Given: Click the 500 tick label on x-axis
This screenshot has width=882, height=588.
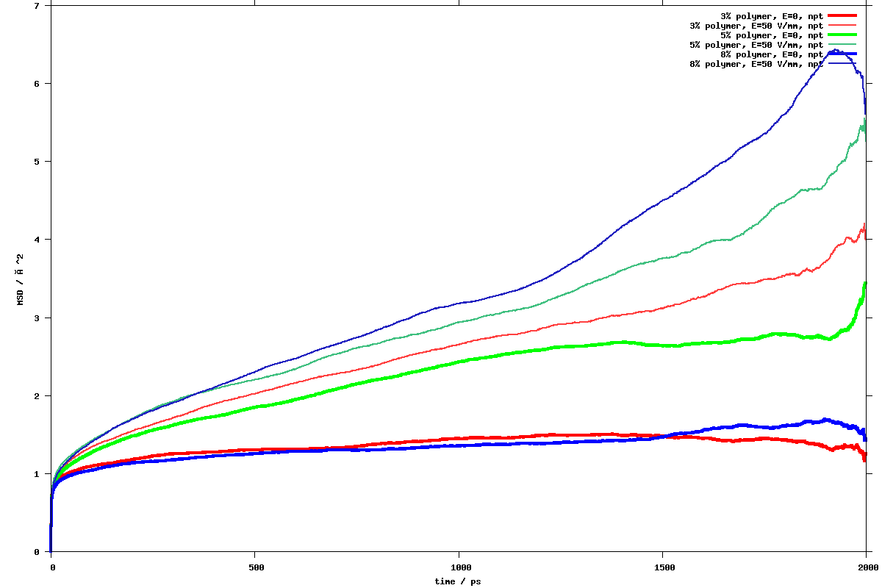Looking at the screenshot, I should [255, 567].
